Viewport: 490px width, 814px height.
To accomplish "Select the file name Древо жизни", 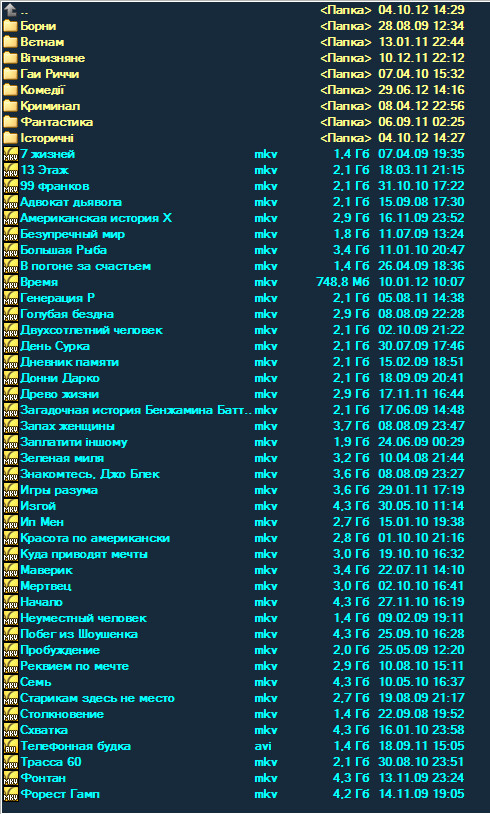I will pyautogui.click(x=60, y=395).
